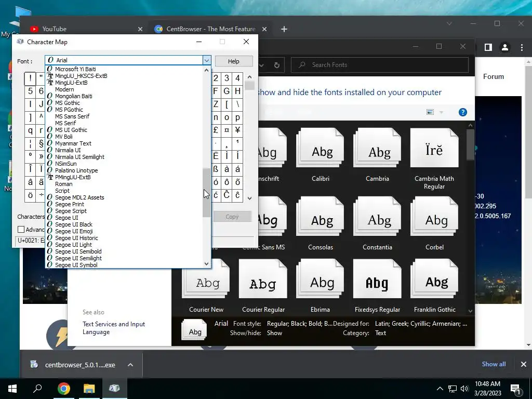This screenshot has height=399, width=532.
Task: Pick Segoe UI Historic font
Action: tap(76, 238)
